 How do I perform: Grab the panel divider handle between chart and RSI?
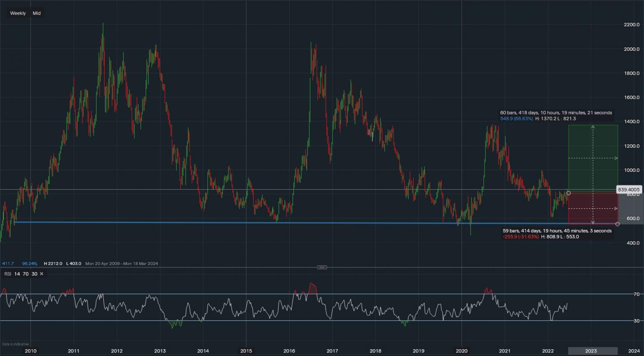pos(322,267)
